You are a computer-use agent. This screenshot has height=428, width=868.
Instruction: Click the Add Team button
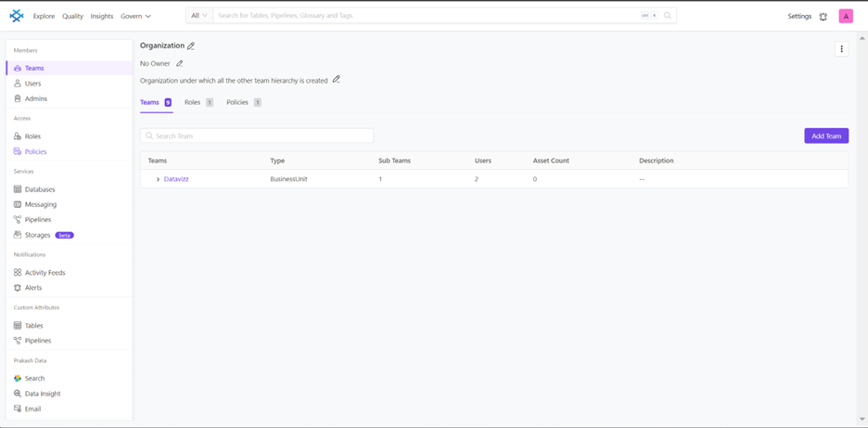pyautogui.click(x=825, y=136)
